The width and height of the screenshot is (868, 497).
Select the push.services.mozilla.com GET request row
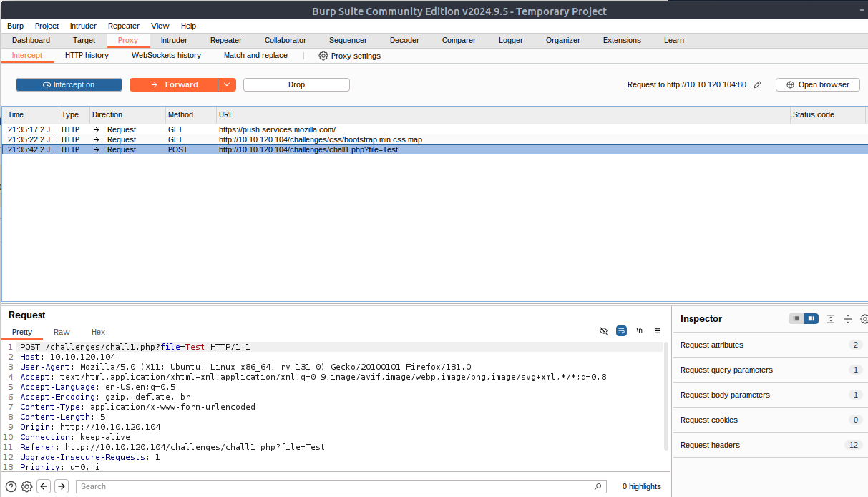(x=434, y=129)
